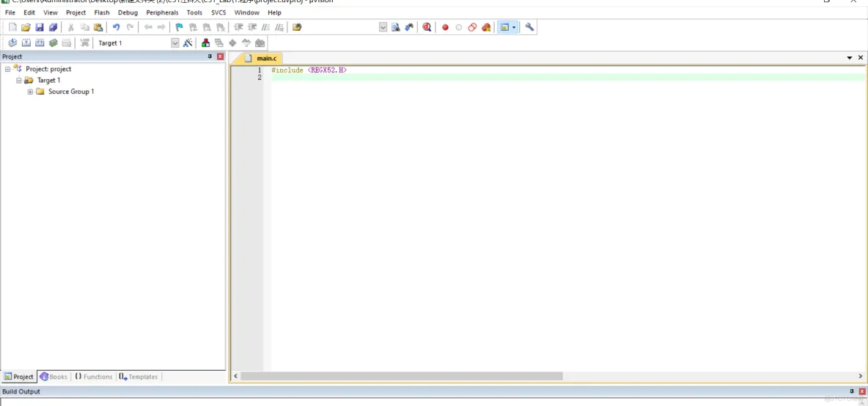Comment out the selected lines

tap(265, 27)
